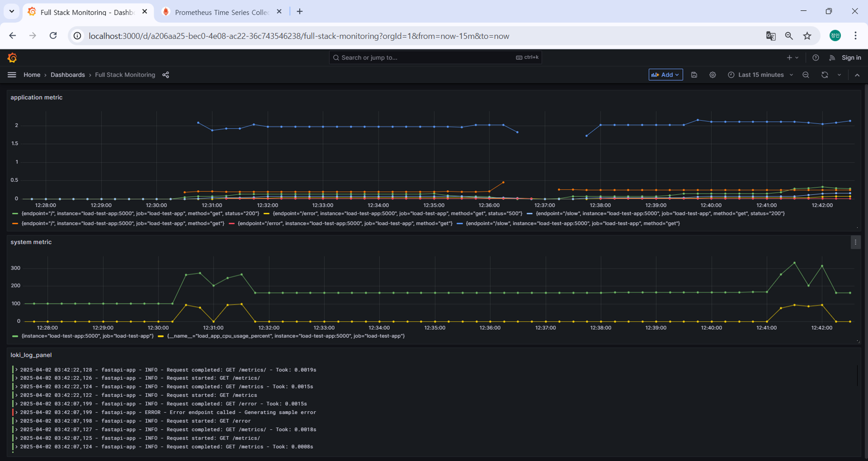
Task: Expand the refresh interval dropdown arrow
Action: tap(839, 75)
